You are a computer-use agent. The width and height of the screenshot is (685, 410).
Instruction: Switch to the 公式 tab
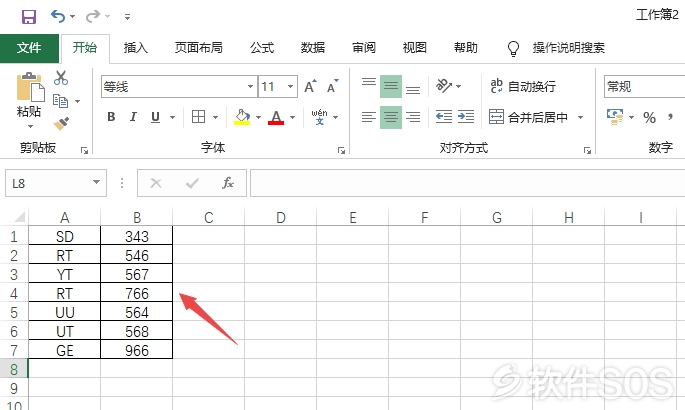(262, 48)
